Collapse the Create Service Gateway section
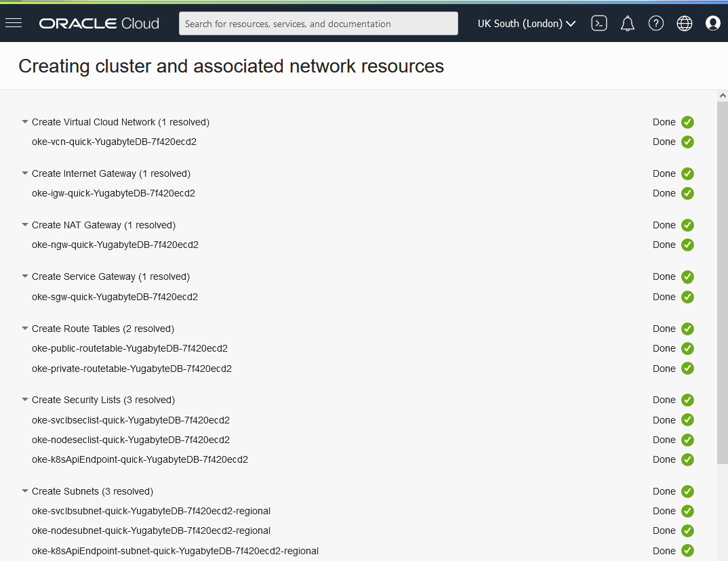The image size is (728, 561). coord(25,276)
